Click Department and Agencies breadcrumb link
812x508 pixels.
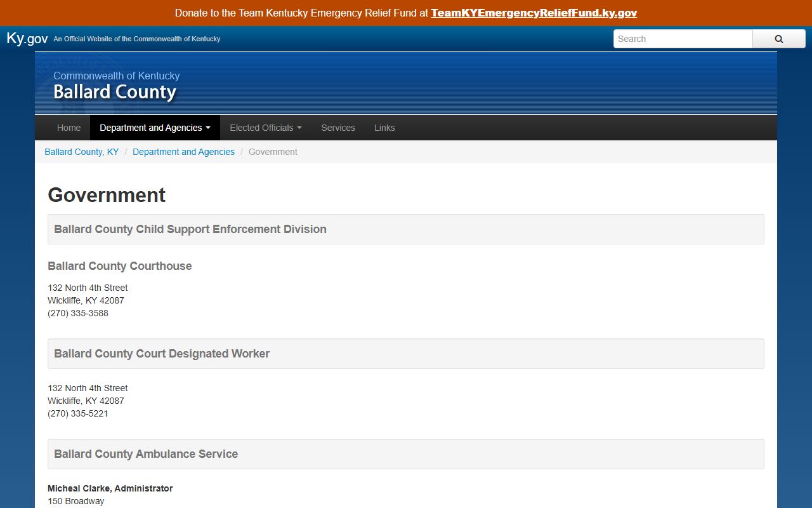point(183,152)
